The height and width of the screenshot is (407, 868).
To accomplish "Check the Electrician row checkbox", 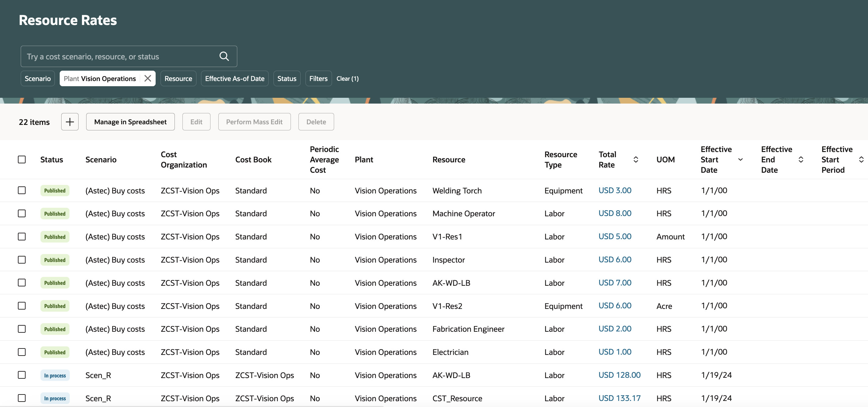I will [x=22, y=352].
